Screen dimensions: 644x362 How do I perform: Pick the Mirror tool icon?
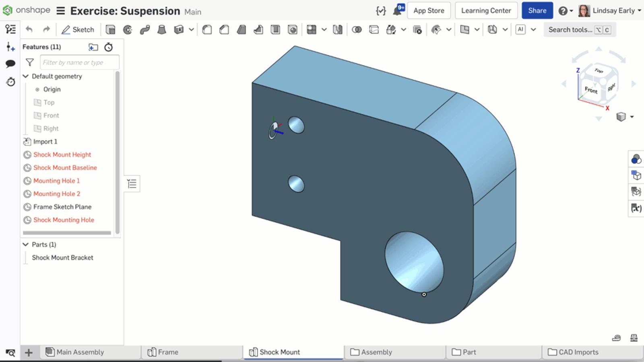click(x=338, y=30)
